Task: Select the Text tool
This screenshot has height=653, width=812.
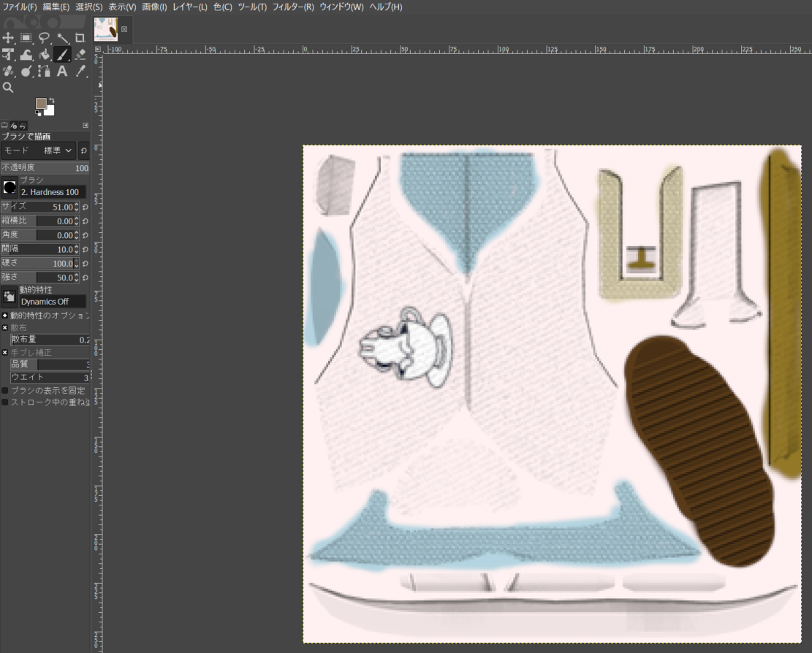Action: [63, 72]
